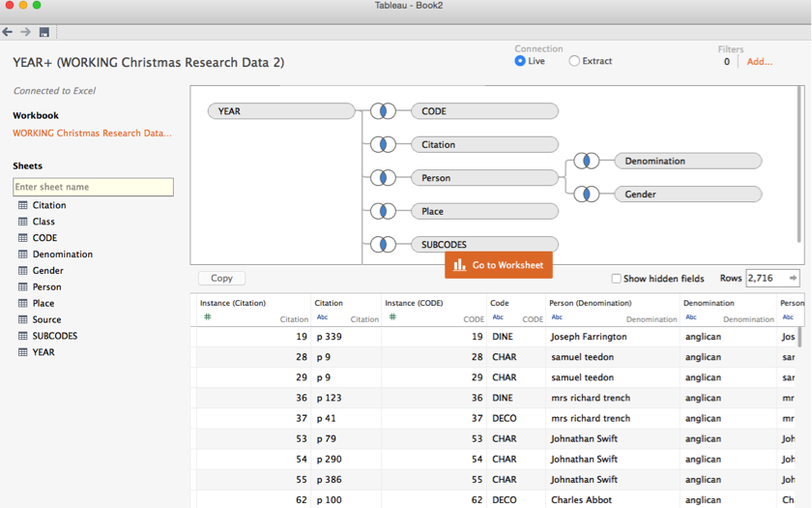Click the Source sheet table icon
Screen dimensions: 812x508
tap(23, 319)
